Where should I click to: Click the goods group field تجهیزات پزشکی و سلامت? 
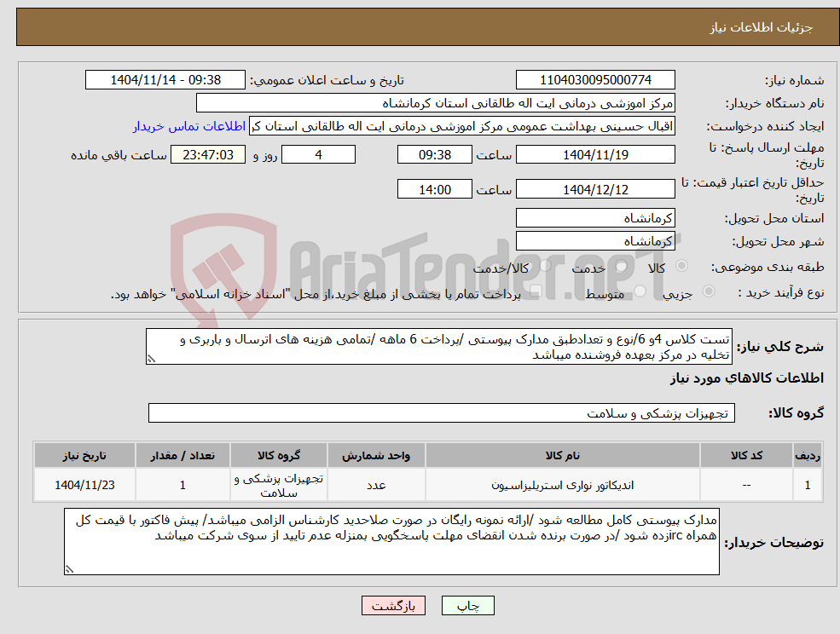tap(442, 412)
